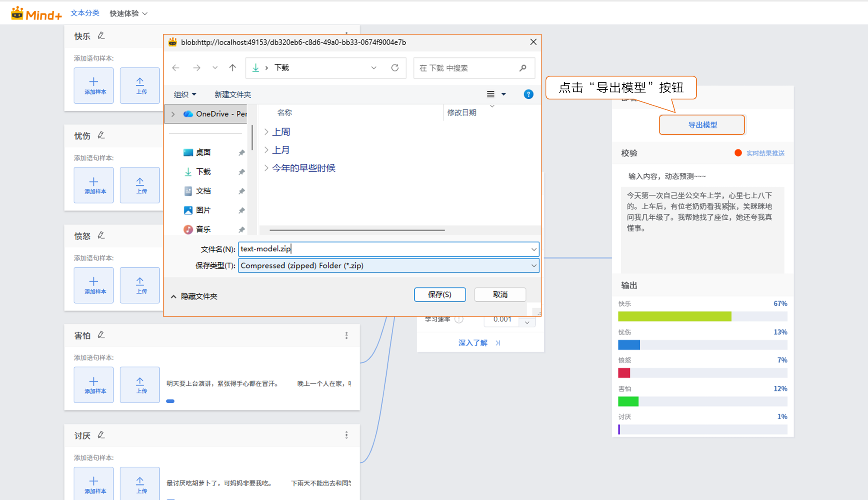868x500 pixels.
Task: Toggle the 实时结果推送 red indicator
Action: (738, 153)
